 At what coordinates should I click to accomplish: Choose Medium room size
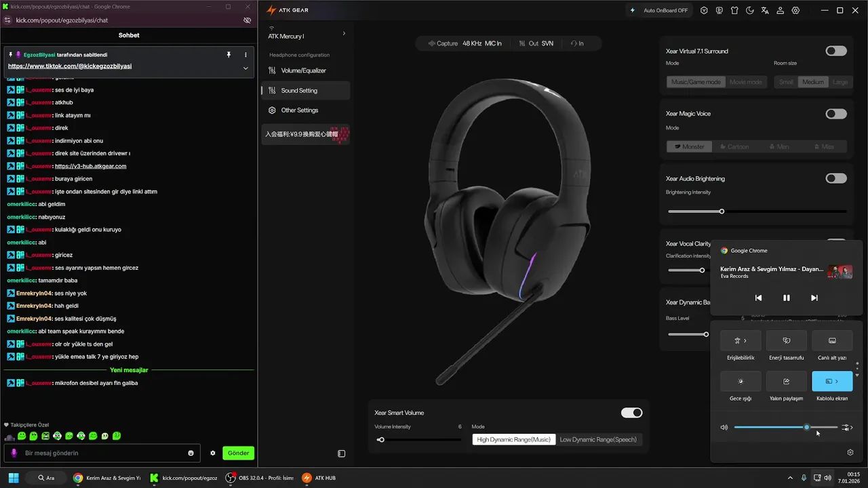[812, 82]
